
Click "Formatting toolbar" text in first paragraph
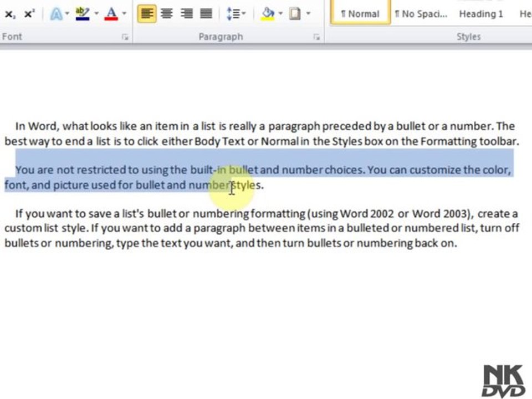click(x=470, y=141)
